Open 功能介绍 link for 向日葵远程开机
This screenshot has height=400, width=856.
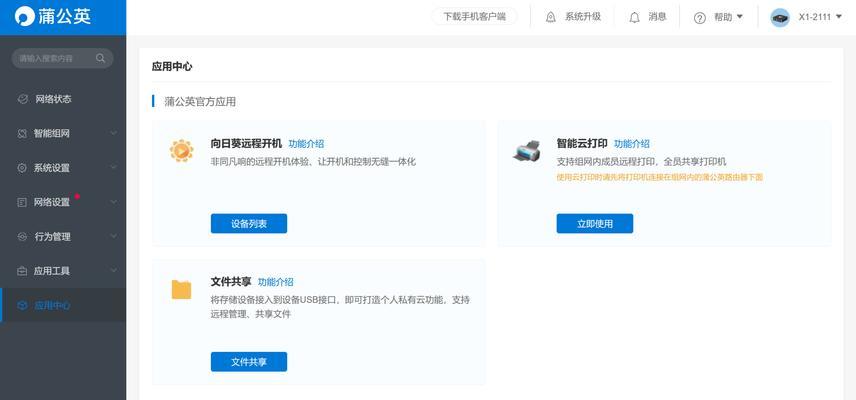(x=306, y=144)
